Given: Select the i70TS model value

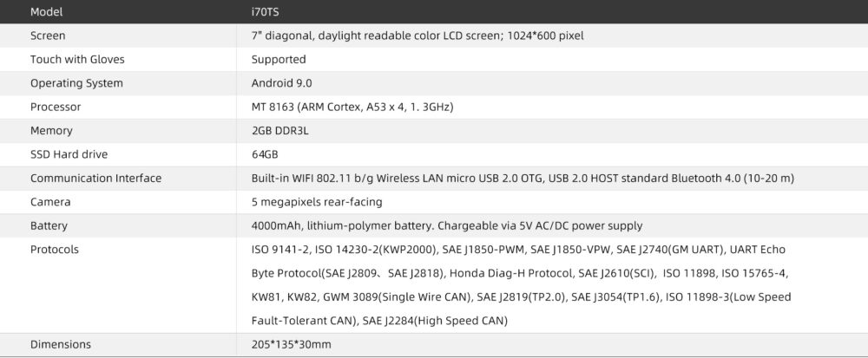Looking at the screenshot, I should tap(265, 13).
